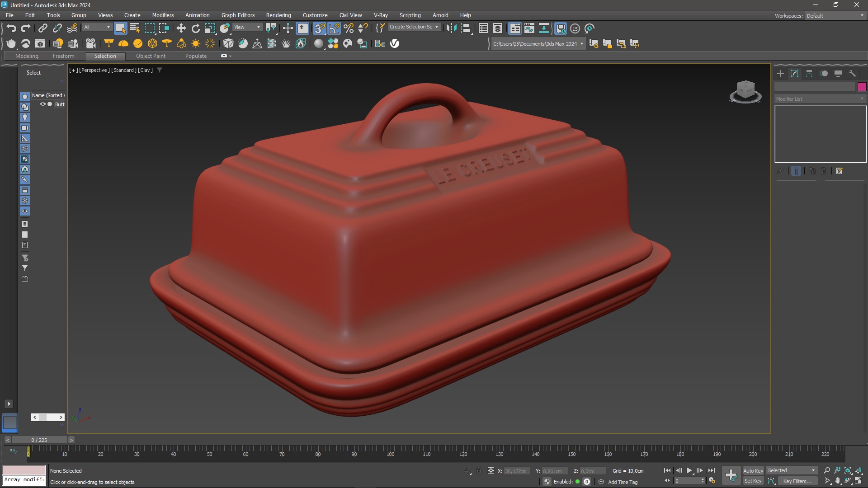Toggle visibility eye of Butt object
Image resolution: width=868 pixels, height=488 pixels.
43,104
